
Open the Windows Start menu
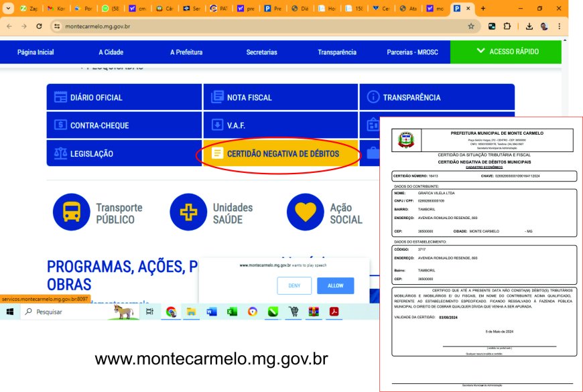[x=10, y=312]
